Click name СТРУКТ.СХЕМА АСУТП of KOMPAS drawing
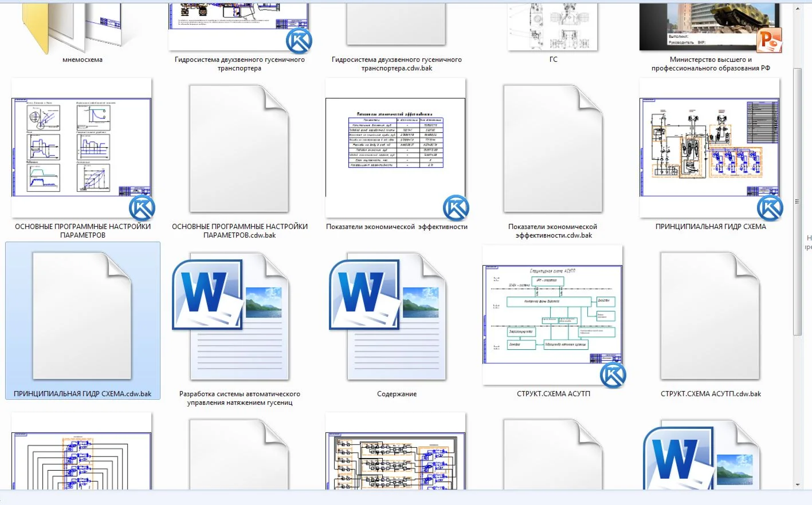 [553, 394]
